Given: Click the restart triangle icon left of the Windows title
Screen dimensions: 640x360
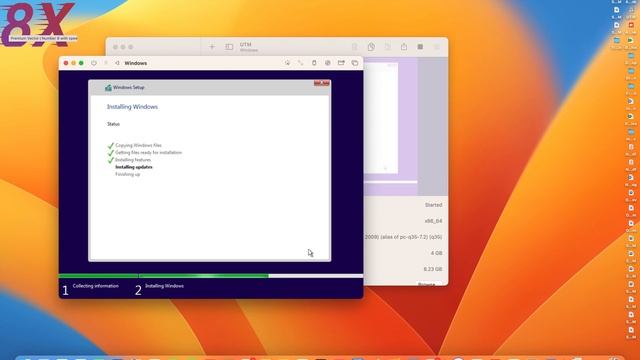Looking at the screenshot, I should pos(117,63).
